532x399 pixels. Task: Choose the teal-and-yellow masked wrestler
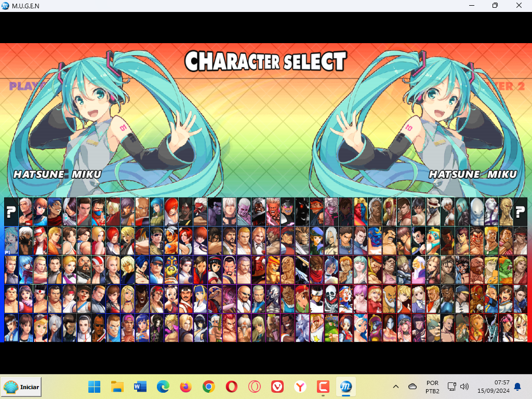pos(433,241)
